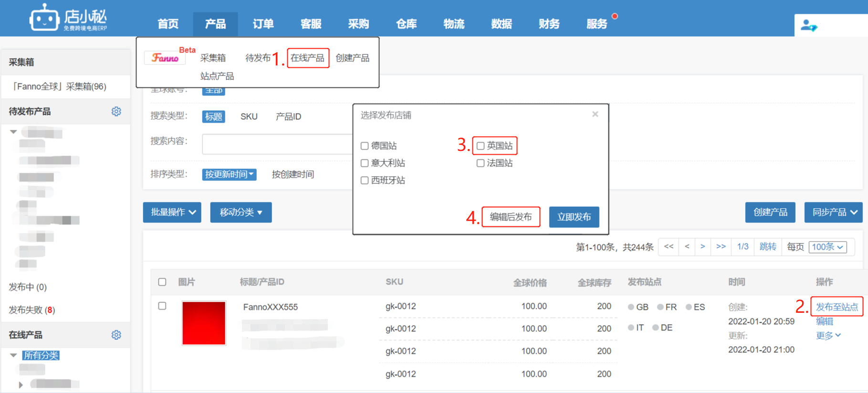Open 「Fanno全球」采集箱(96) in sidebar
The image size is (868, 393).
[58, 86]
